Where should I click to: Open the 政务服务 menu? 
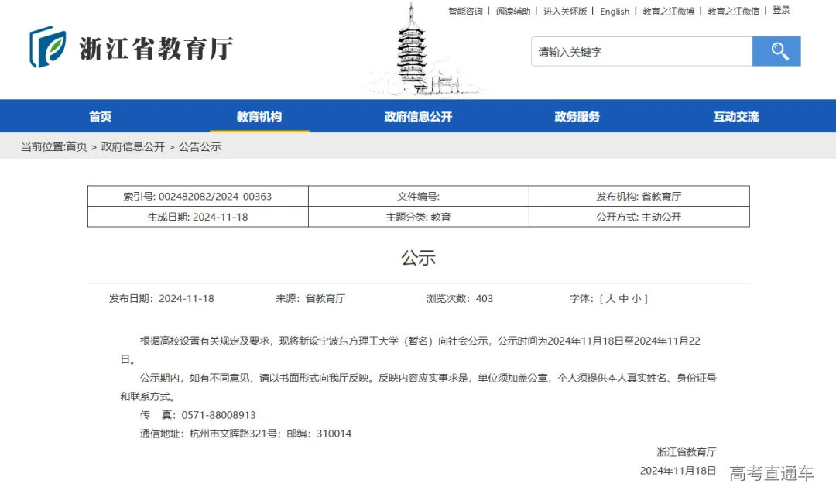click(x=576, y=116)
